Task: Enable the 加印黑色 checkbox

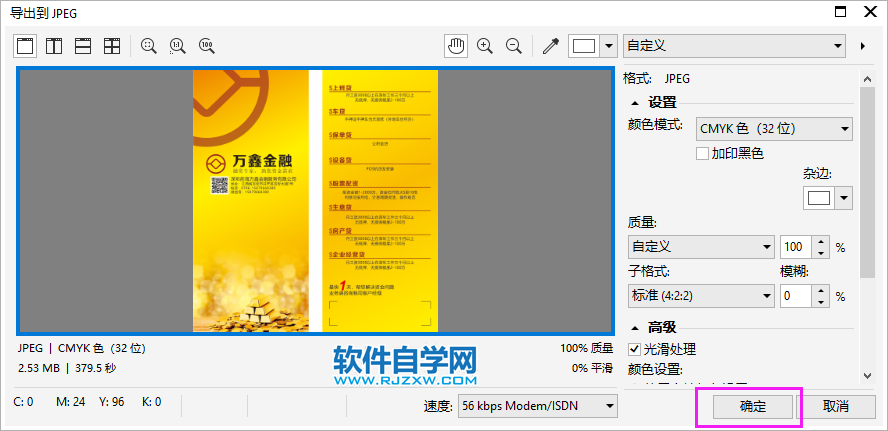Action: tap(702, 153)
